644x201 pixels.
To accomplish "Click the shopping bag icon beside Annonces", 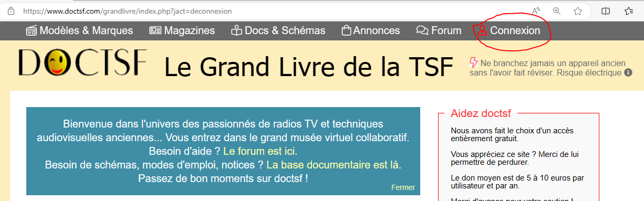I will point(346,31).
